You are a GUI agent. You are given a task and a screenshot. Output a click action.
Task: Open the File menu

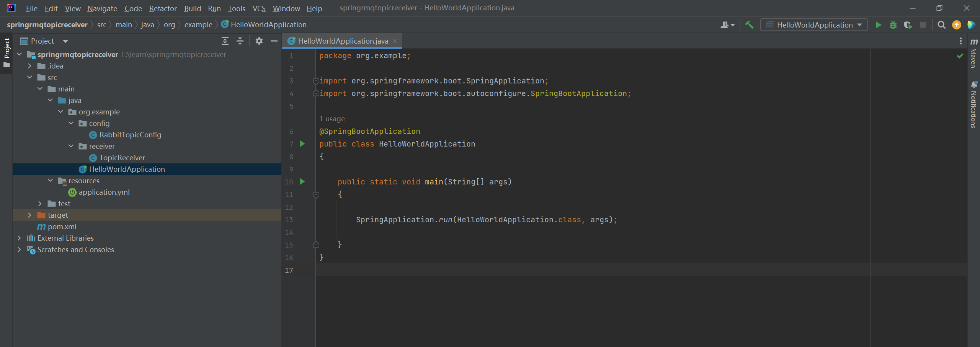point(31,8)
